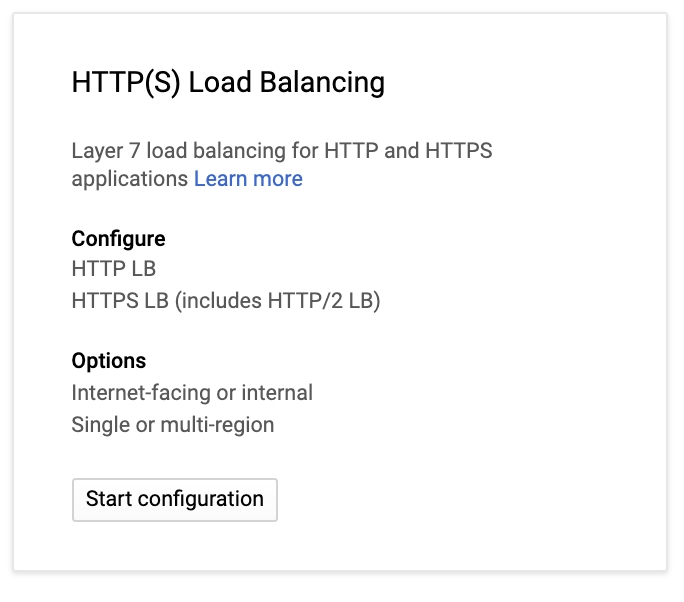Click the word Internet-facing under Options
Screen dimensions: 684x602
point(141,393)
